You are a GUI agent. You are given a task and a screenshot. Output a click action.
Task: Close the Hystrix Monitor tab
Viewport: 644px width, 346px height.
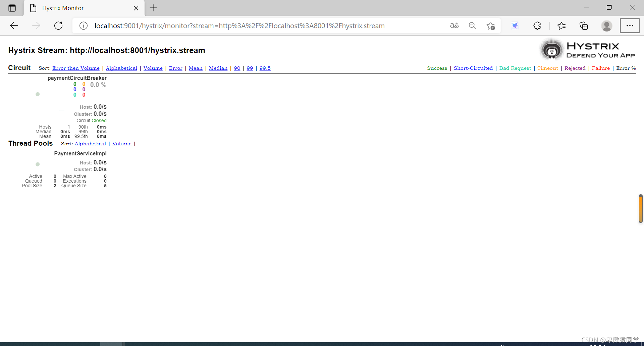136,8
